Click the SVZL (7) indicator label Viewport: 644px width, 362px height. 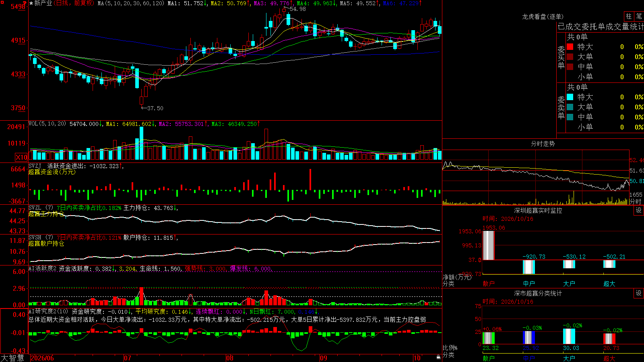pyautogui.click(x=41, y=208)
